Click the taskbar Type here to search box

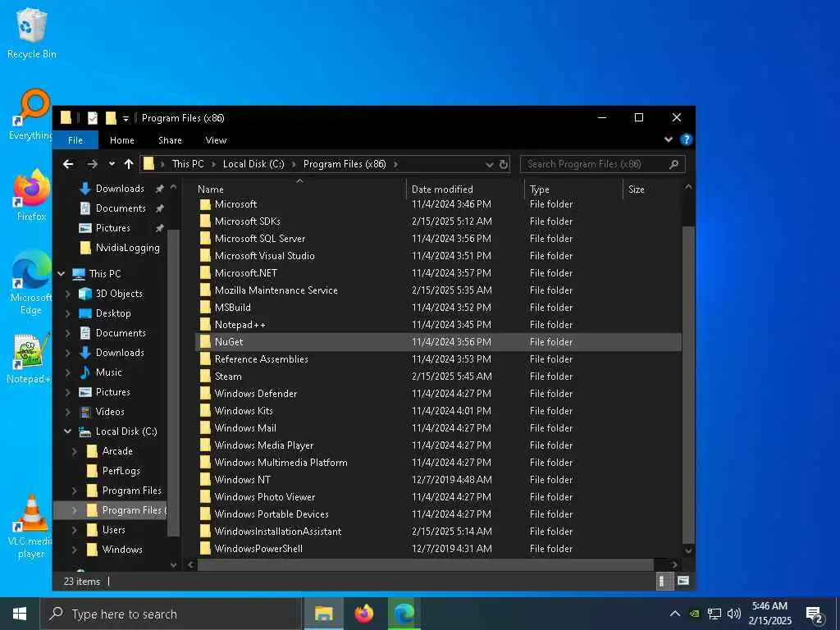(171, 614)
